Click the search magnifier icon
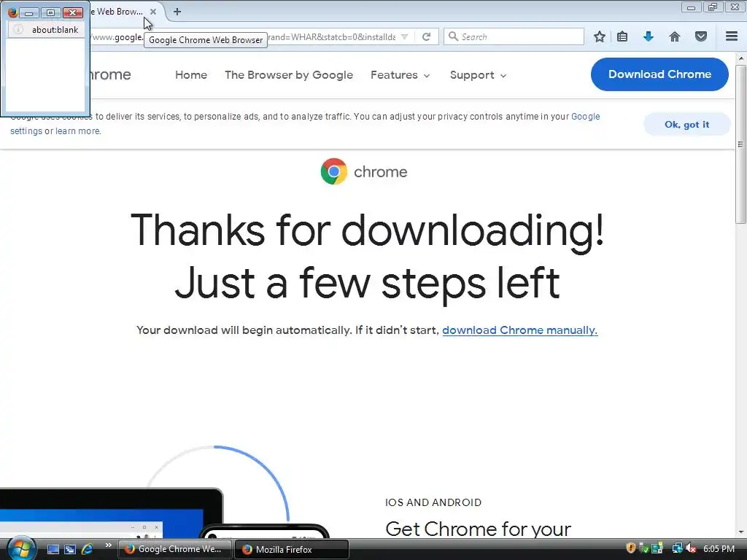Viewport: 747px width, 560px height. [x=453, y=36]
